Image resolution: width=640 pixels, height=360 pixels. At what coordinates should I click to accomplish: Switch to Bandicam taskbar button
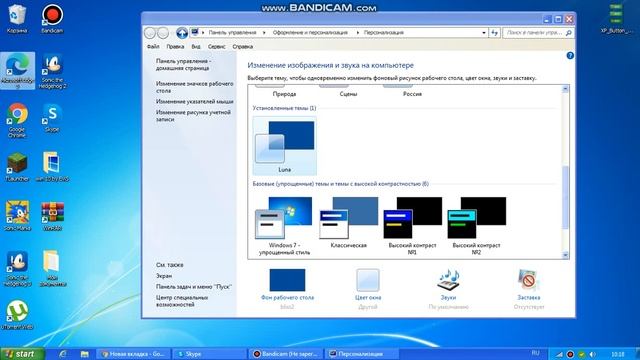point(286,354)
